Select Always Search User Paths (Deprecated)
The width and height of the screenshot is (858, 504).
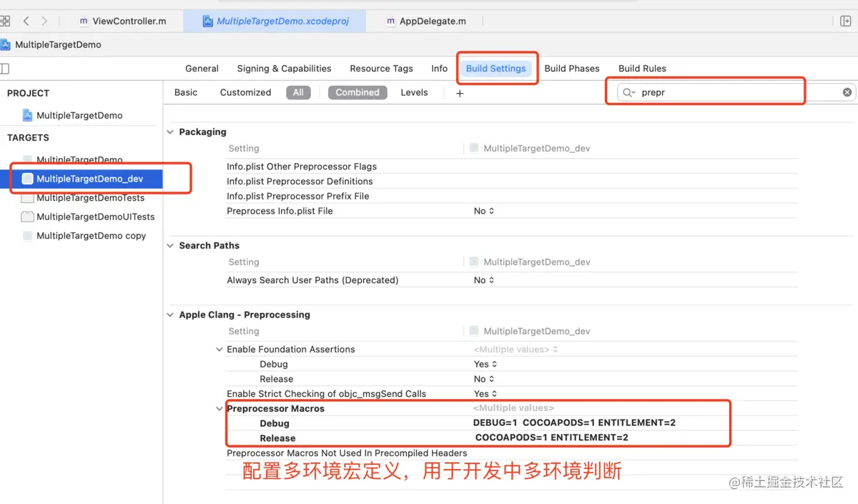tap(312, 280)
